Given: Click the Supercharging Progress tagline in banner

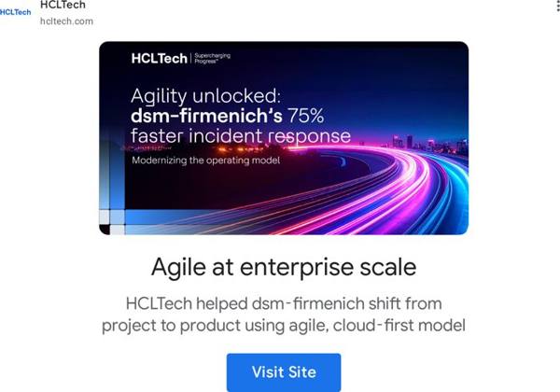Looking at the screenshot, I should tap(213, 58).
